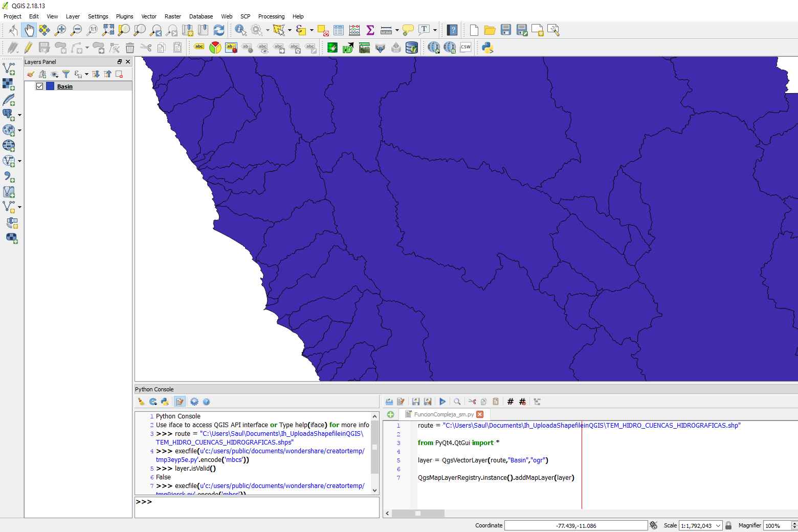Viewport: 798px width, 532px height.
Task: Toggle layer visibility with the eye icon
Action: pos(54,74)
